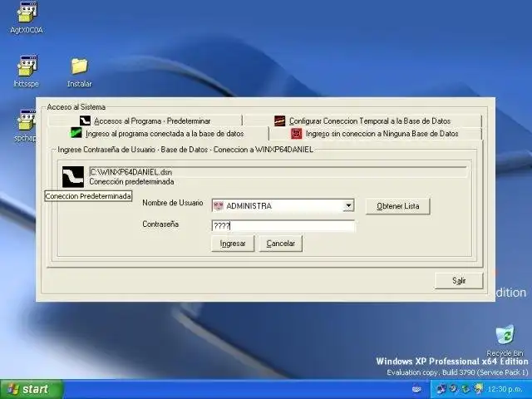This screenshot has height=399, width=532.
Task: Click the Nombre de Usuario label
Action: 173,203
